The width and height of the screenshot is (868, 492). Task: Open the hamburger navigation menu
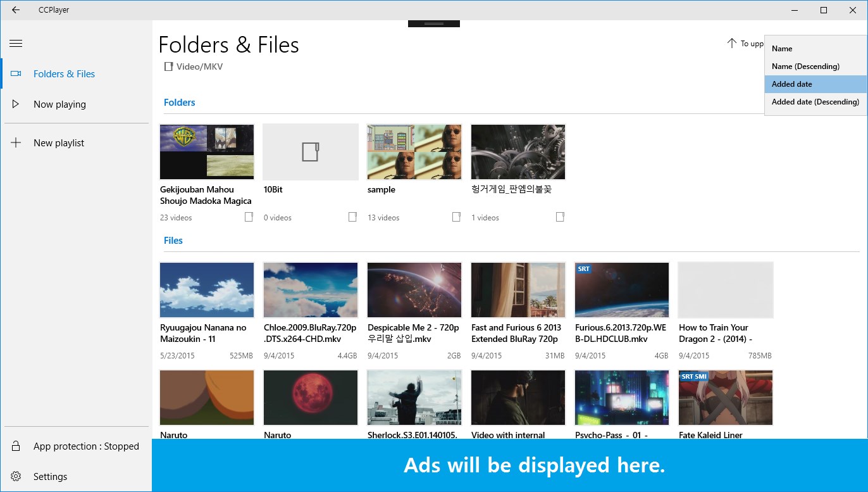tap(16, 44)
